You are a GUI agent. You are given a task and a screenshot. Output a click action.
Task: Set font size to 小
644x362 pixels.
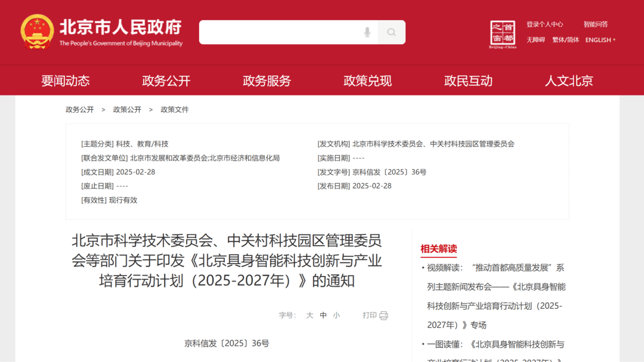336,315
